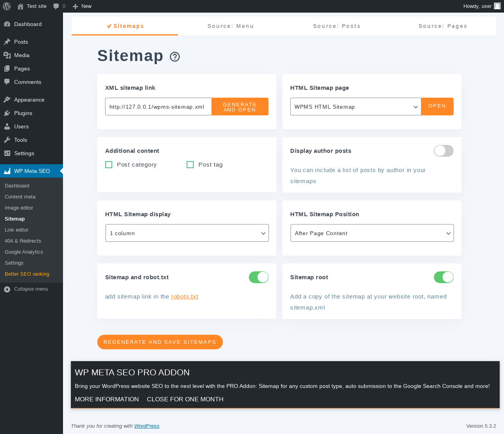Follow the robots.txt link
This screenshot has height=434, width=504.
tap(185, 297)
